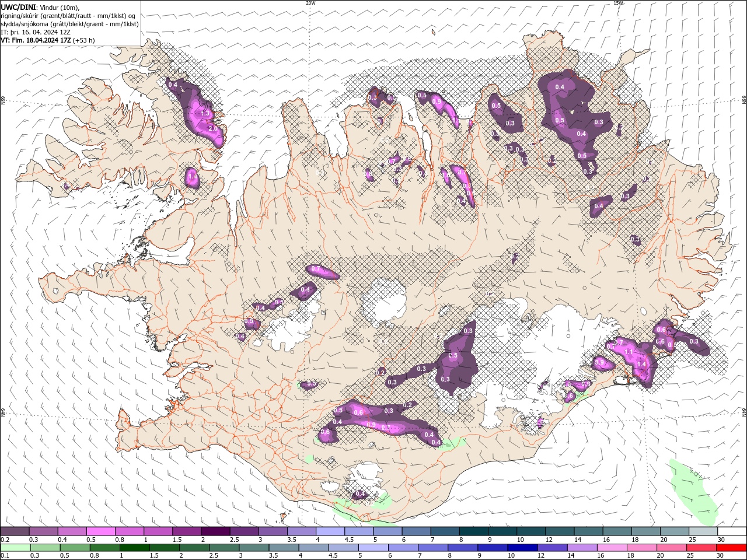Click the darkest teal swatch starting at 8, upper scale
747x560 pixels.
click(474, 531)
